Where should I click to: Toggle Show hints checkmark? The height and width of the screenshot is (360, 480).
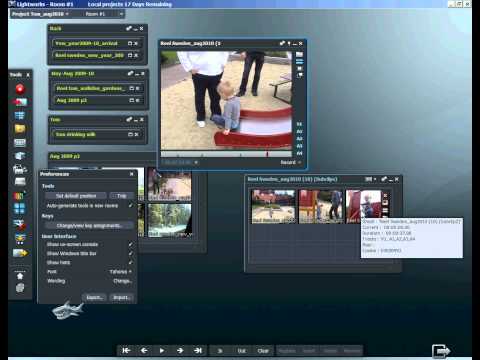click(131, 262)
